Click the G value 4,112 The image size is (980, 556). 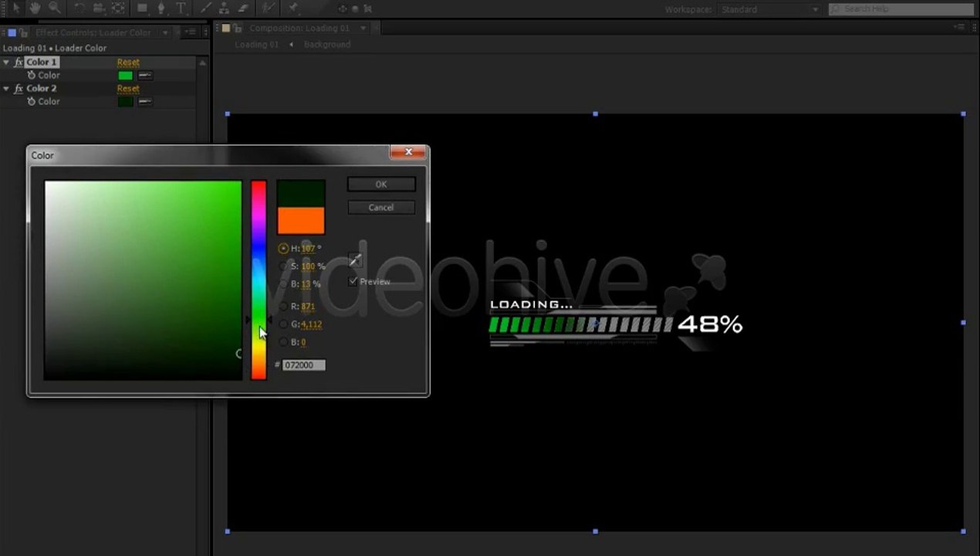click(x=311, y=324)
